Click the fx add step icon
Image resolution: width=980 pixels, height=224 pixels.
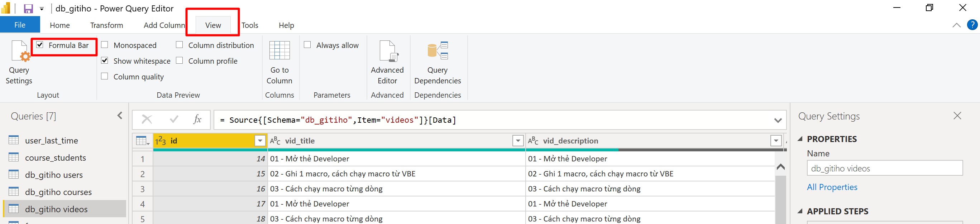197,120
